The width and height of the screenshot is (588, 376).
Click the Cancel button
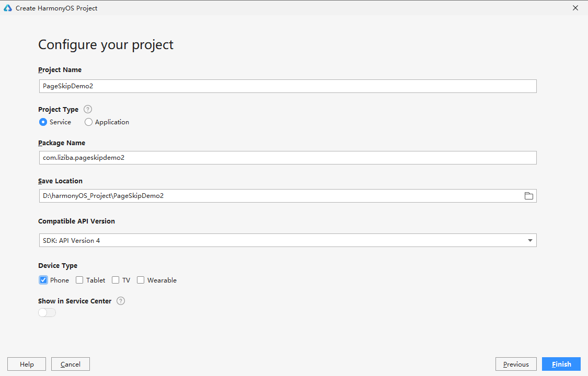(x=70, y=364)
